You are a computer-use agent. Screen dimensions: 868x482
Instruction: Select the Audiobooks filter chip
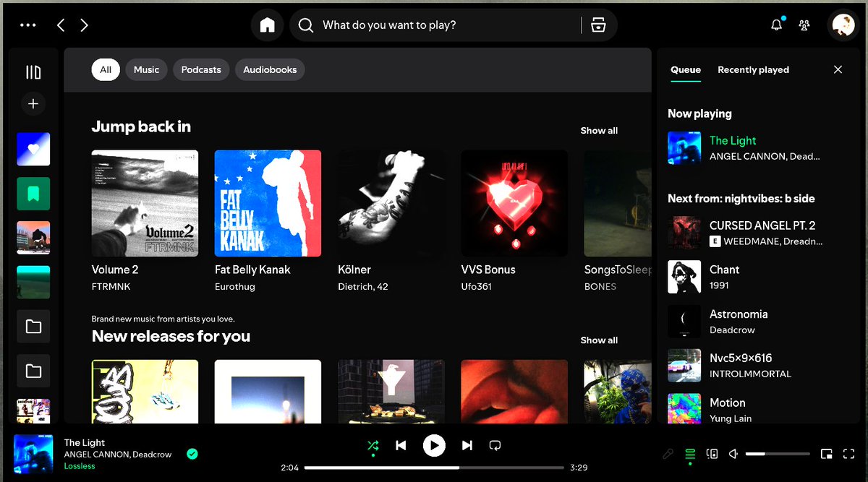click(270, 69)
